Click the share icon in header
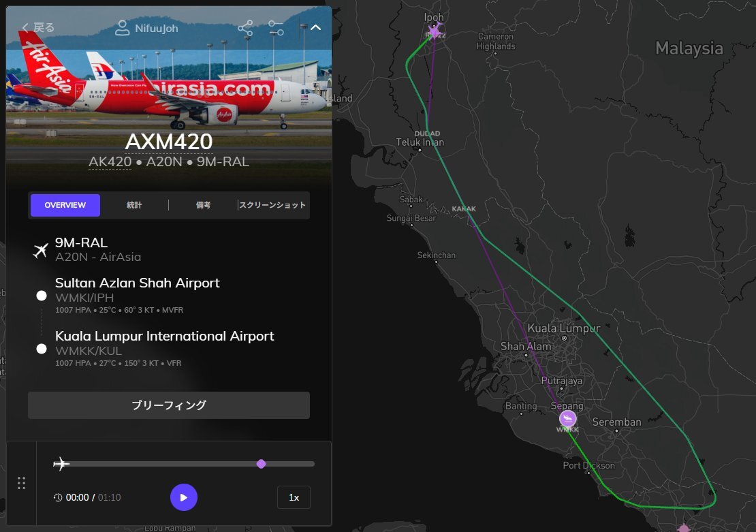This screenshot has height=532, width=756. (245, 28)
